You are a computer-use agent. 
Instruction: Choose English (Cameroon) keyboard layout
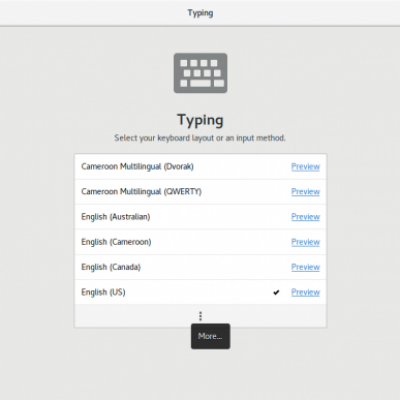coord(200,242)
